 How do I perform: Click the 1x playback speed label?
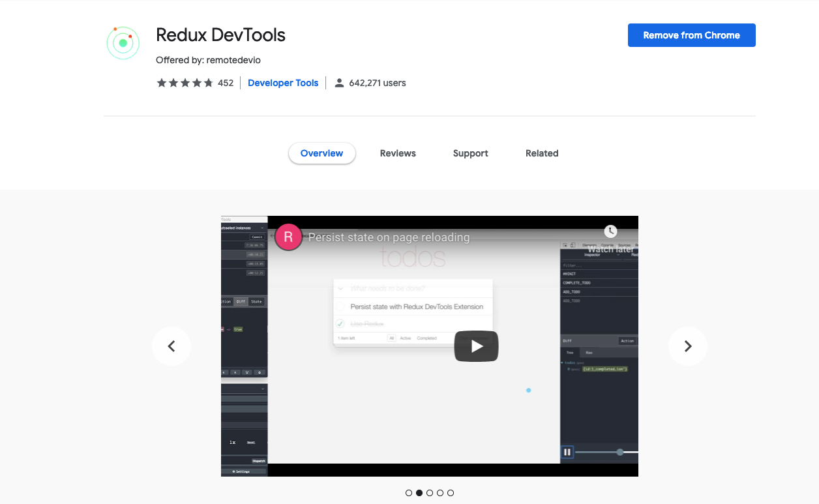pyautogui.click(x=232, y=442)
